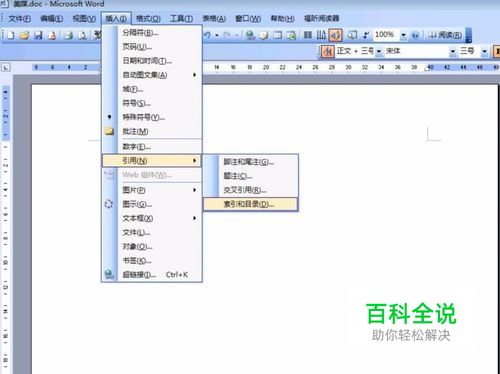Toggle the Document Map button
Viewport: 500px width, 374px height.
click(x=352, y=35)
